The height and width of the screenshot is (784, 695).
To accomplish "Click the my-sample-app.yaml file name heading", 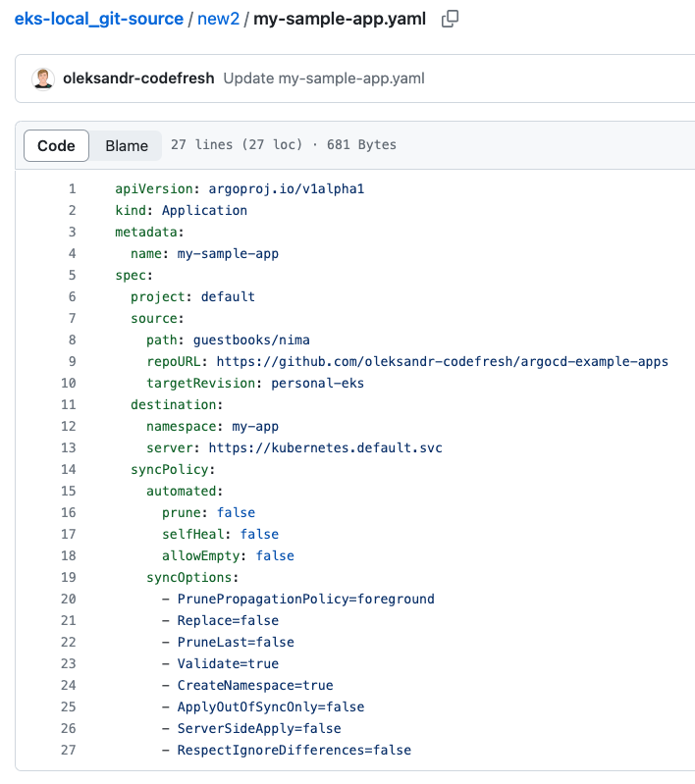I will 340,19.
